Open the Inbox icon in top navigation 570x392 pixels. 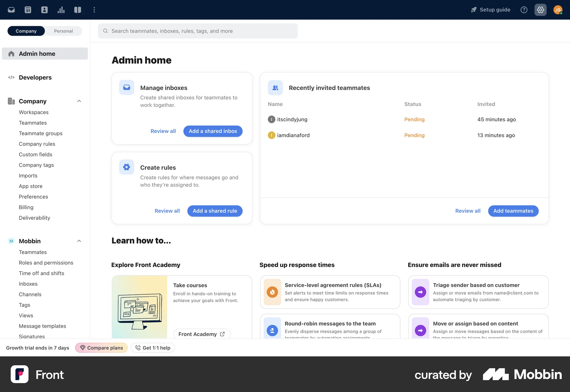pos(11,10)
